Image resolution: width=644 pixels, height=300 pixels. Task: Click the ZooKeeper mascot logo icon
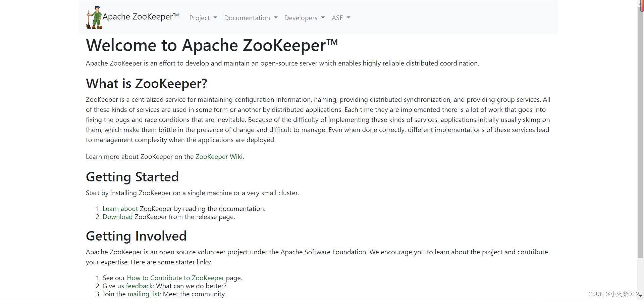94,17
